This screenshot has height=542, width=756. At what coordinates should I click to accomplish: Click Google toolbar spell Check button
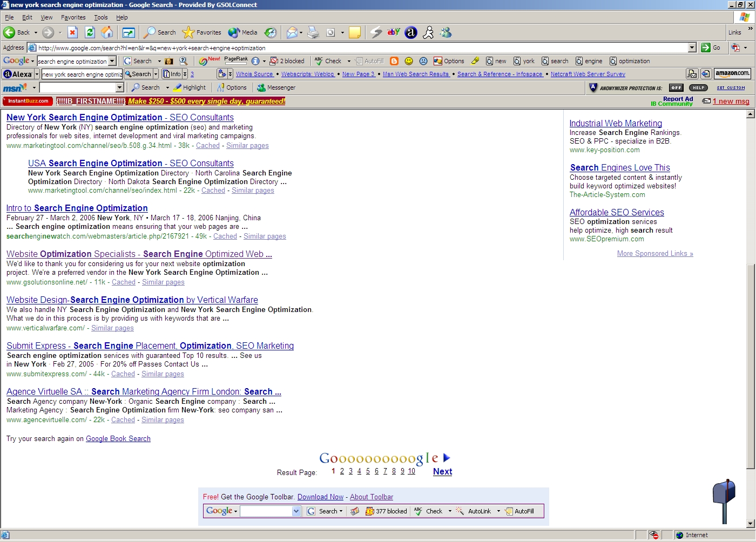click(328, 61)
